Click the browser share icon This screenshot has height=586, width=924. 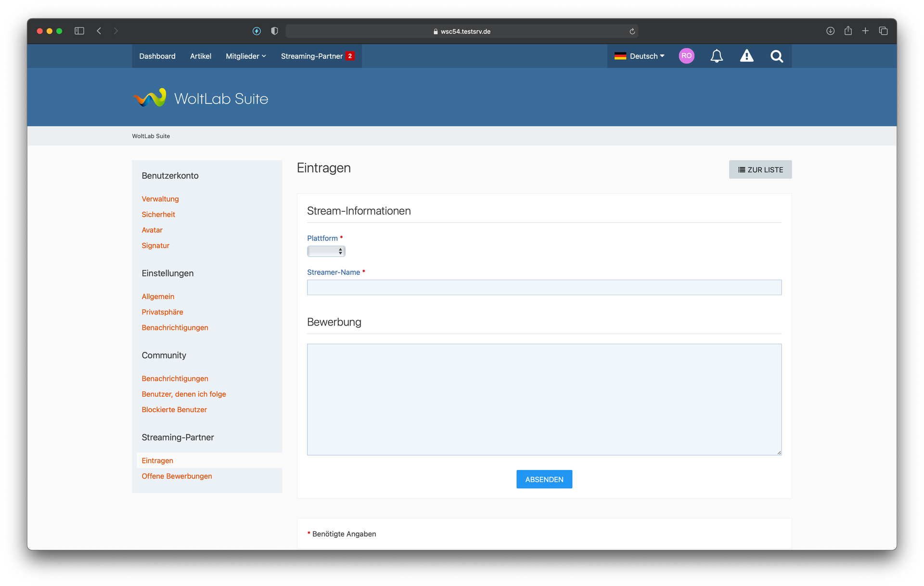[x=848, y=31]
